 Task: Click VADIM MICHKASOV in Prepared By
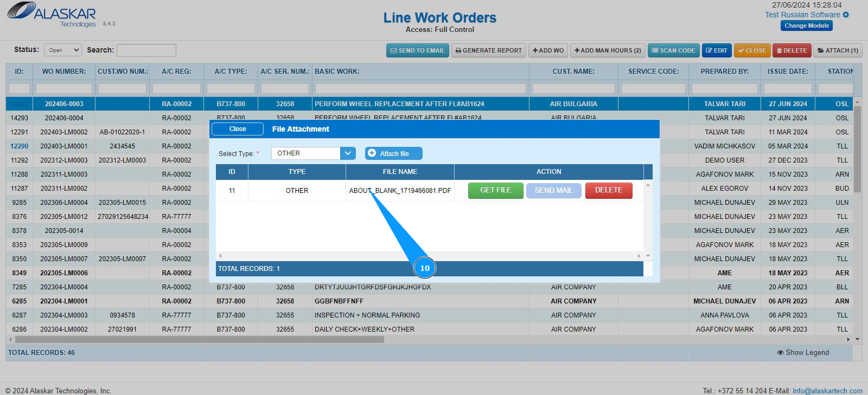tap(725, 146)
